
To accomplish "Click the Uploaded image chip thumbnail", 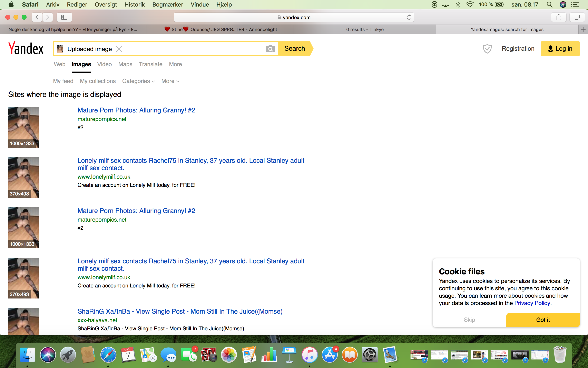I will [x=60, y=49].
